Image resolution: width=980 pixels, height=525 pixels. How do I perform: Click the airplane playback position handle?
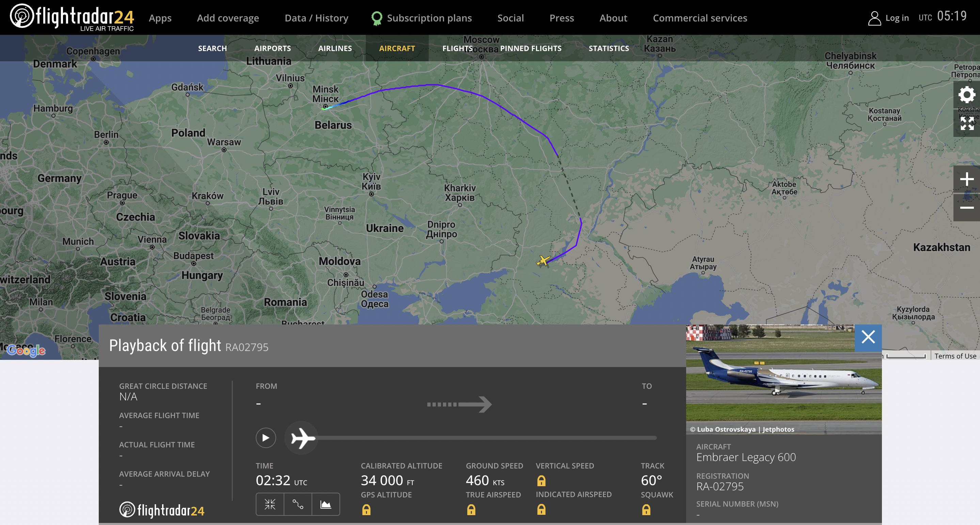pyautogui.click(x=302, y=438)
